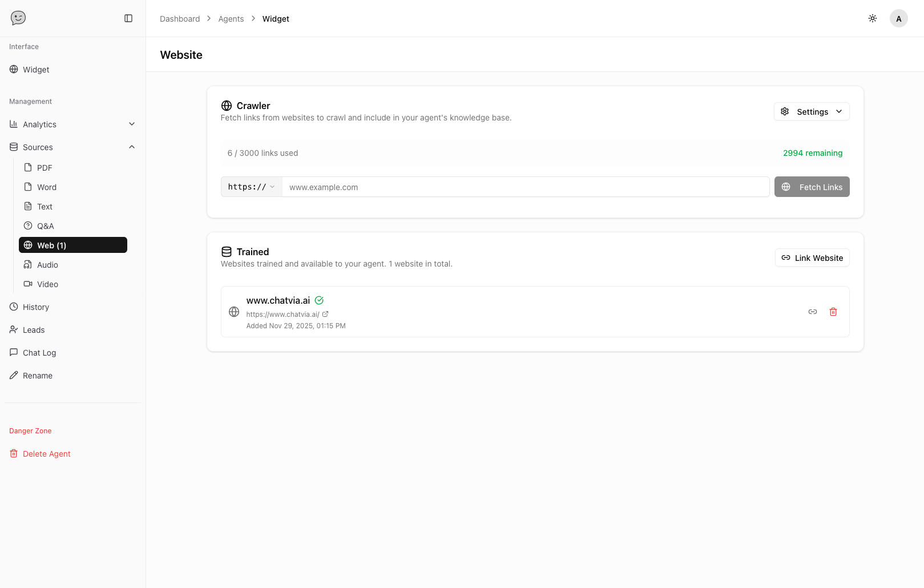Toggle the light/dark theme sun icon
This screenshot has height=588, width=924.
click(x=873, y=18)
